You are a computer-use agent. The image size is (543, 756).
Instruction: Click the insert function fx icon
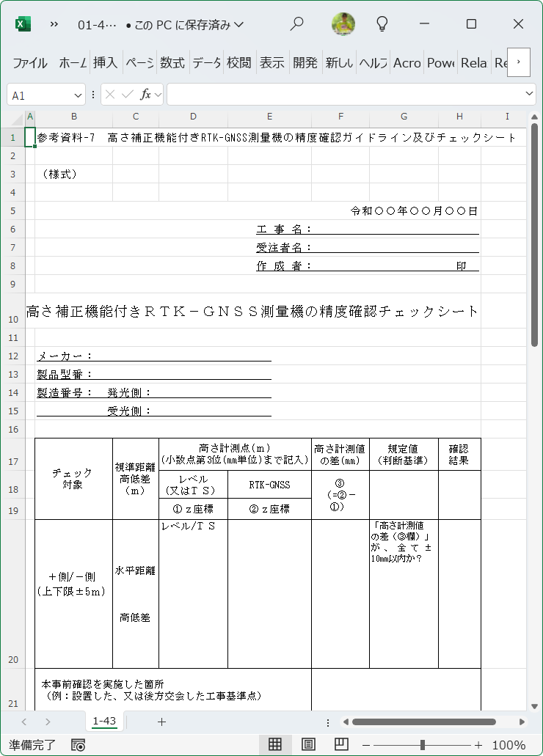145,95
